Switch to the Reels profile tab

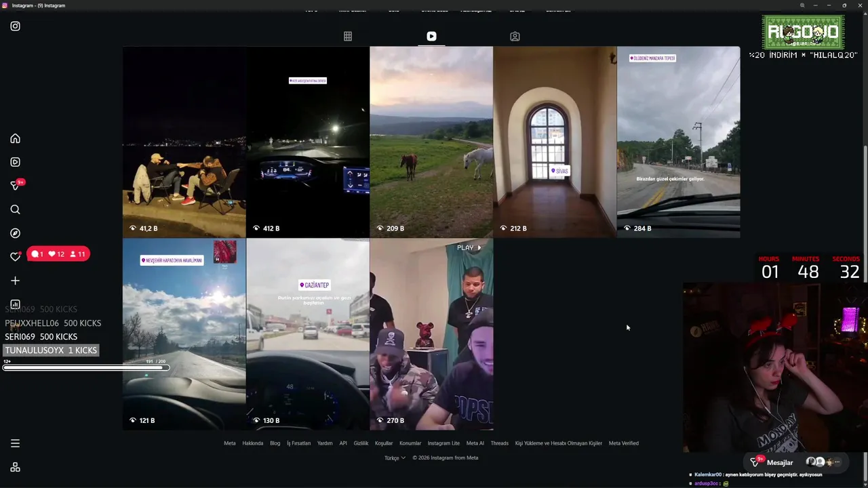click(431, 37)
